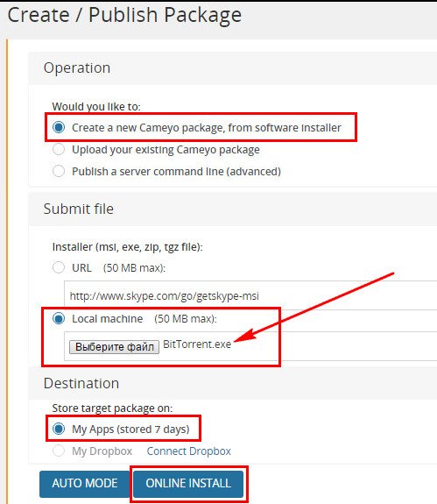Click the 'Local machine' label text

[x=107, y=318]
